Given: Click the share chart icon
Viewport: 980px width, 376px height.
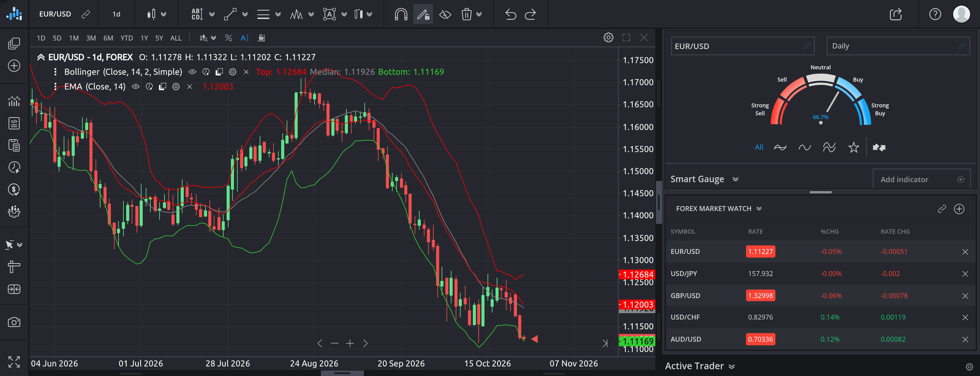Looking at the screenshot, I should coord(895,14).
